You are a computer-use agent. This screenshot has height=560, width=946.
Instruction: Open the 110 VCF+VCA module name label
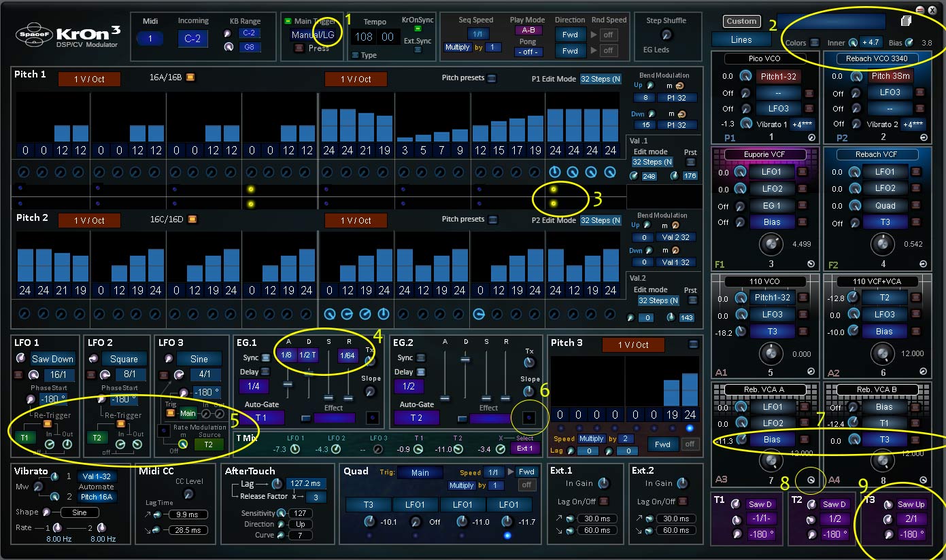pos(876,281)
